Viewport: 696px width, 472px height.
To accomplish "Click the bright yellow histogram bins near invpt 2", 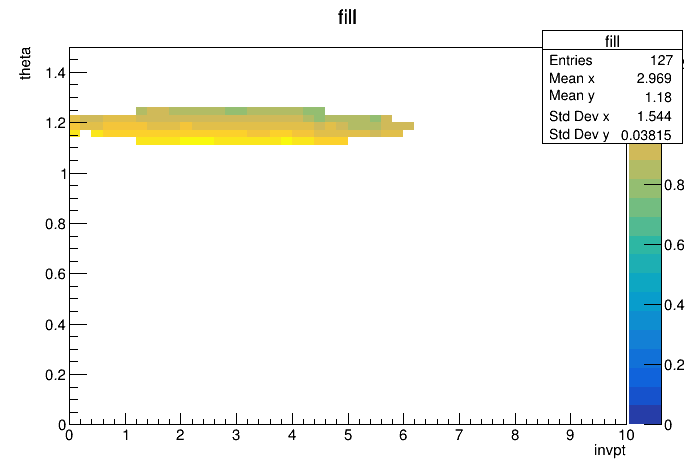I will pyautogui.click(x=197, y=141).
